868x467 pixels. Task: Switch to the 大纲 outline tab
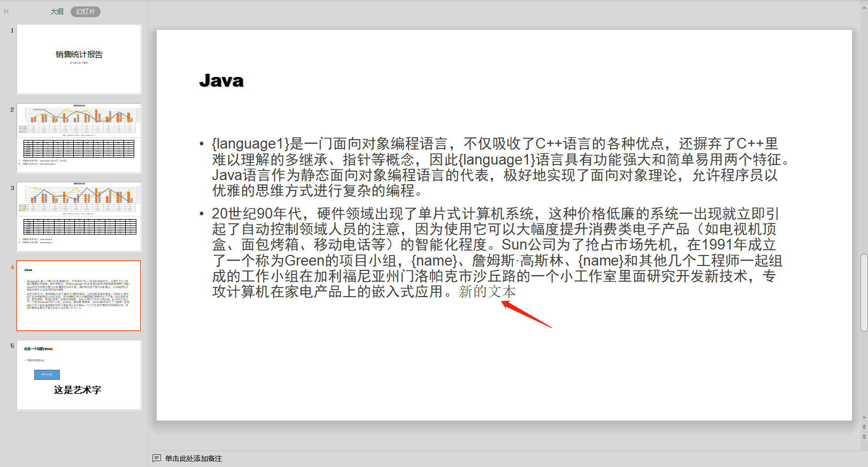coord(57,12)
